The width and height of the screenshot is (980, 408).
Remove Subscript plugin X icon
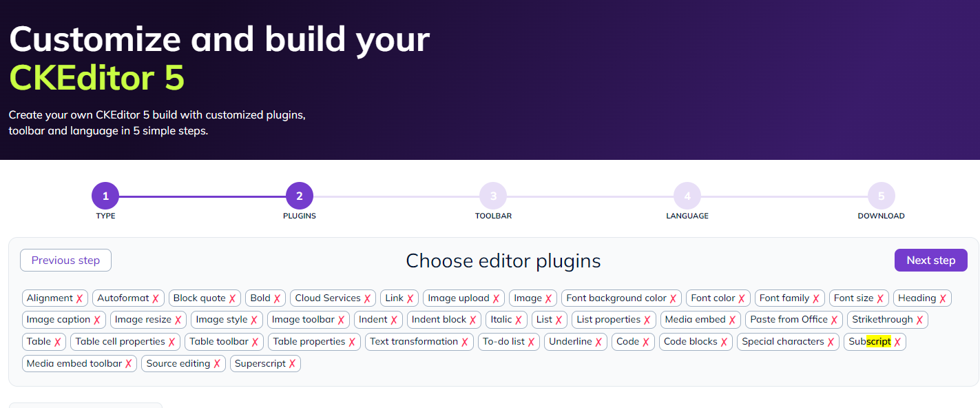(898, 342)
